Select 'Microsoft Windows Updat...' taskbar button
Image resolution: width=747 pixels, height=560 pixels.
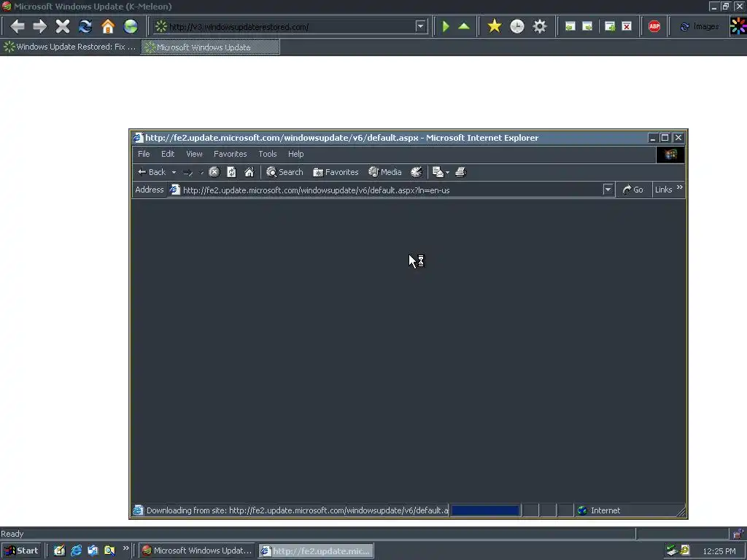click(x=197, y=551)
